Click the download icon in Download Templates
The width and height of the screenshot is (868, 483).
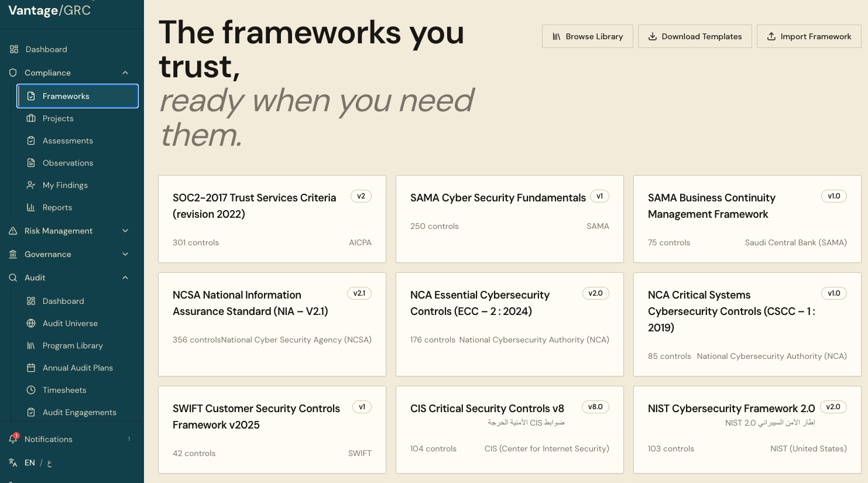click(653, 36)
